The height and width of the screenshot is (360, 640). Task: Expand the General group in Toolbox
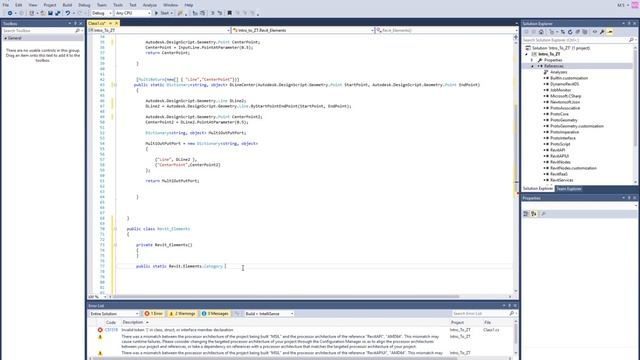[x=5, y=38]
